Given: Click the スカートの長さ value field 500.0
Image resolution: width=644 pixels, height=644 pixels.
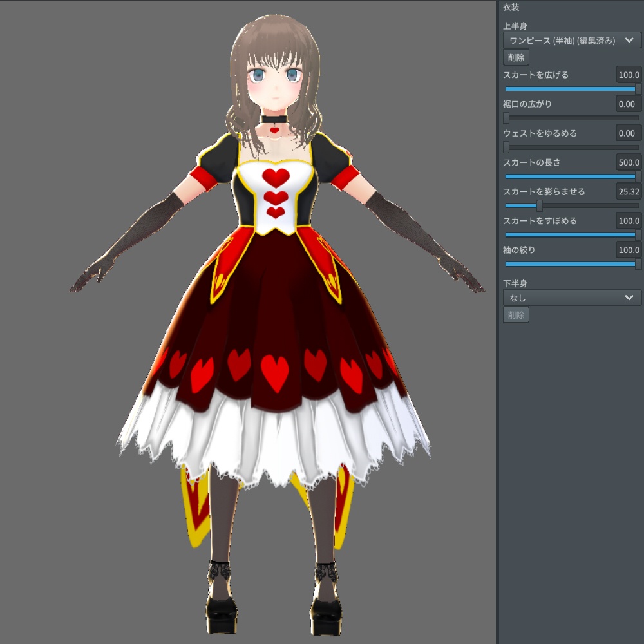Looking at the screenshot, I should (x=629, y=162).
